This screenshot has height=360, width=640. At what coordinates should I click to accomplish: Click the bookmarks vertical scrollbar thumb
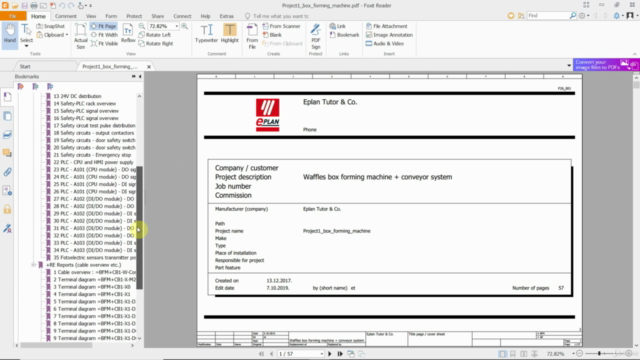point(140,227)
